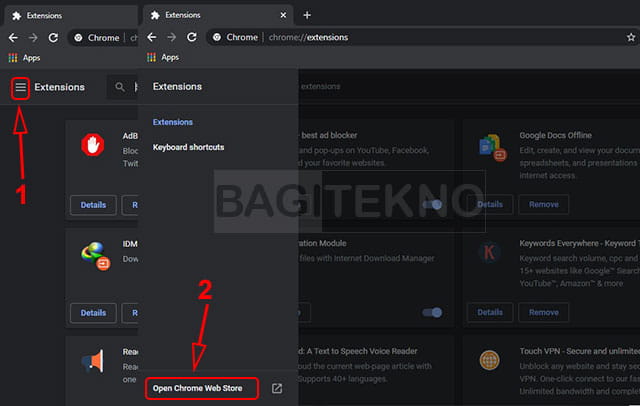
Task: Click the search icon in left window
Action: [x=120, y=87]
